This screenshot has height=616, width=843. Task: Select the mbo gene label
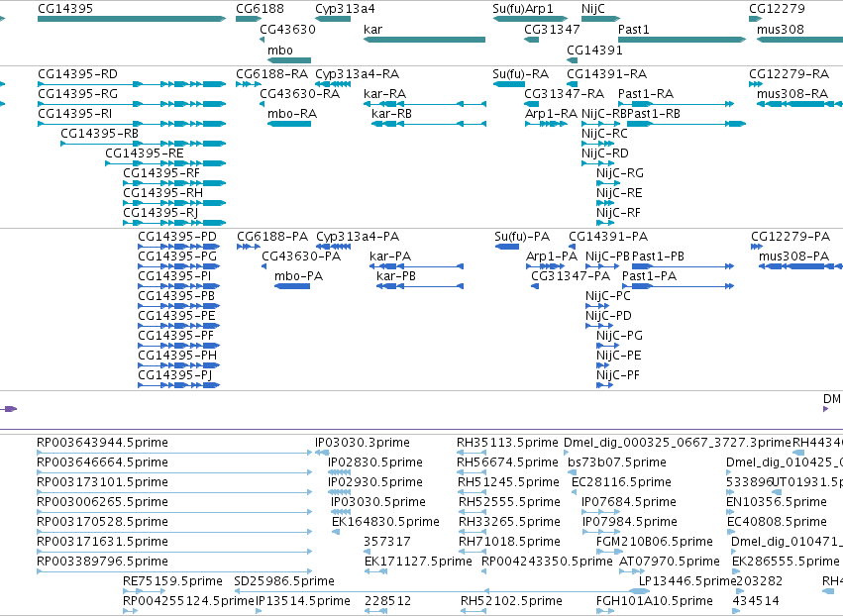[x=280, y=50]
